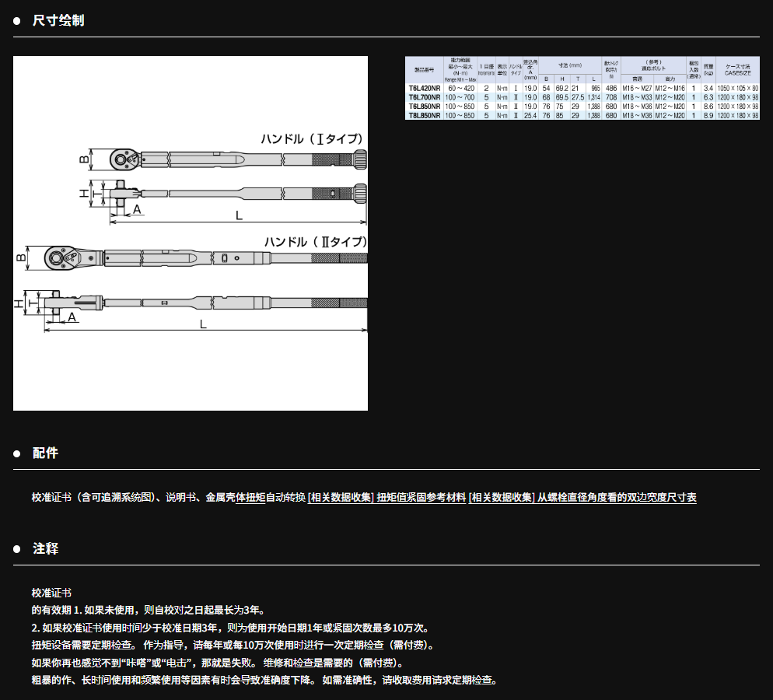773x700 pixels.
Task: Click the 尺寸绘制 section heading
Action: pyautogui.click(x=58, y=21)
